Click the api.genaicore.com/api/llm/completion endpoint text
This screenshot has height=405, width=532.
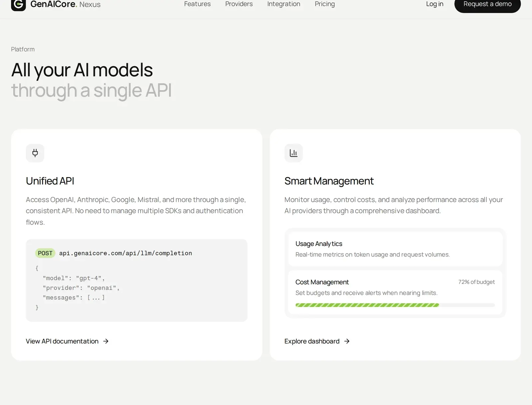pos(126,253)
